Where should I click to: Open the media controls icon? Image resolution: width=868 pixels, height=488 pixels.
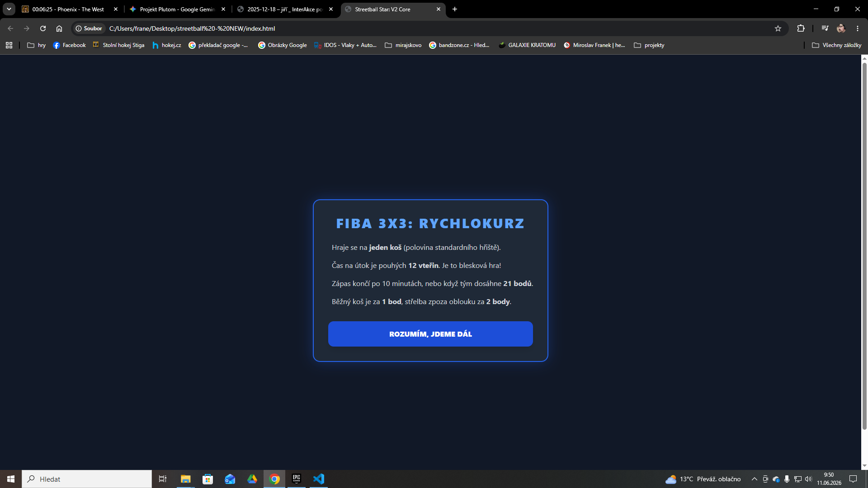(x=825, y=28)
